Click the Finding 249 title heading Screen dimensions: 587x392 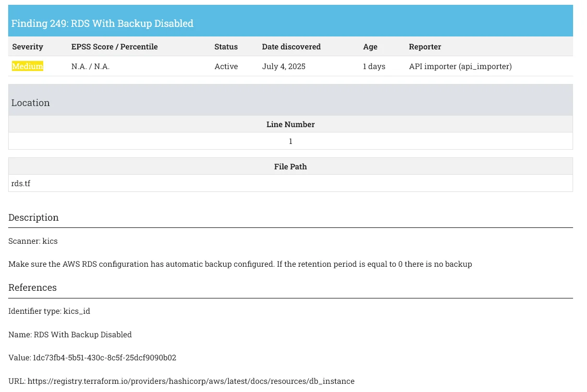(x=102, y=24)
